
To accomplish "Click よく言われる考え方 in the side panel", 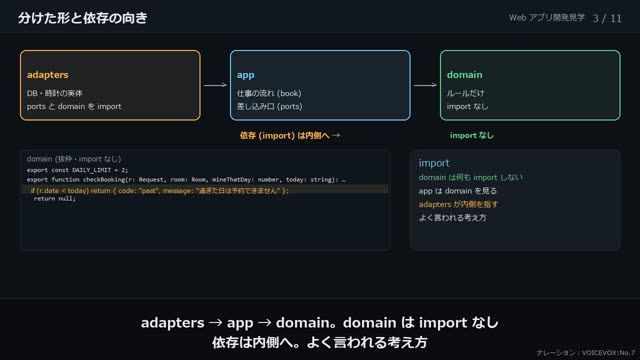I will pyautogui.click(x=453, y=218).
